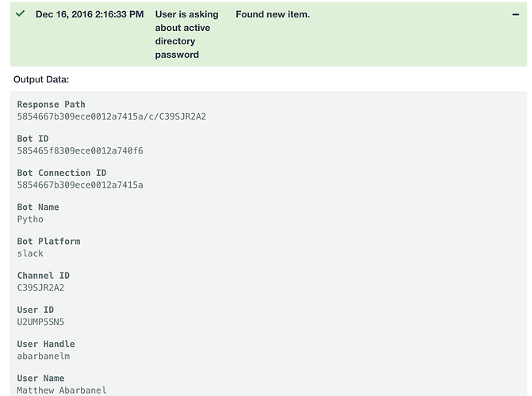Click the Channel ID label

[x=44, y=276]
